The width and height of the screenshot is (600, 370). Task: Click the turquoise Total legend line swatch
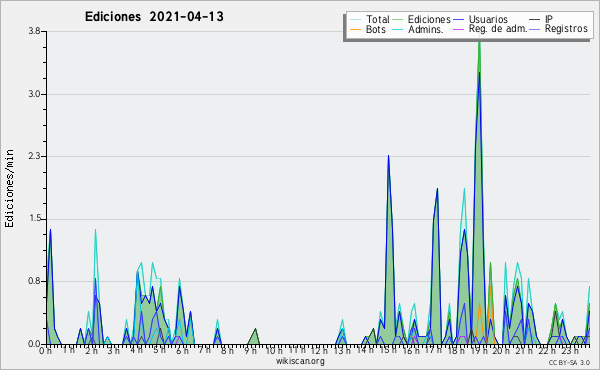coord(355,20)
